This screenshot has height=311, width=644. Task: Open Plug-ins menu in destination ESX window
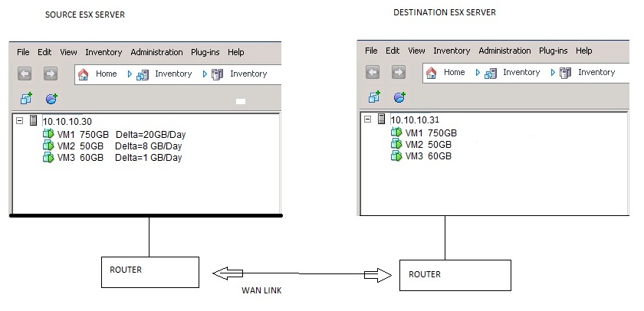pyautogui.click(x=553, y=51)
